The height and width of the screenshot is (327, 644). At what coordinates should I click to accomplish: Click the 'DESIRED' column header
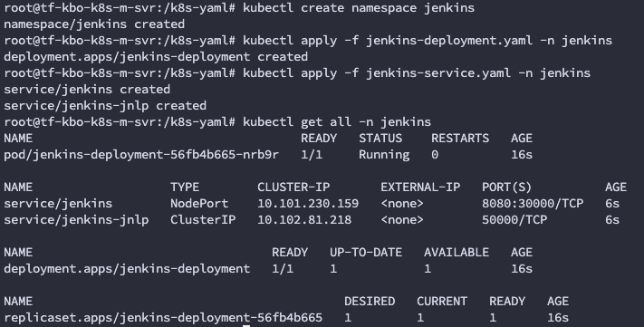pyautogui.click(x=370, y=302)
